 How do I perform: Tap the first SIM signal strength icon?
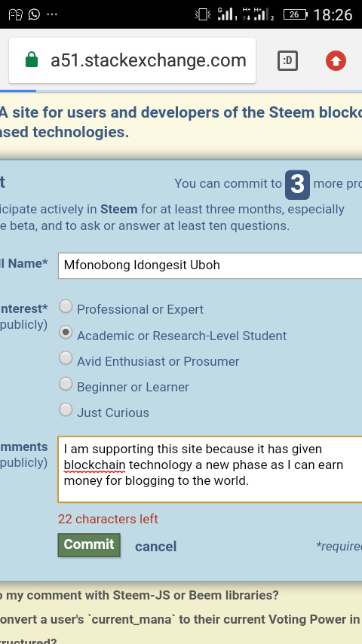tap(226, 14)
